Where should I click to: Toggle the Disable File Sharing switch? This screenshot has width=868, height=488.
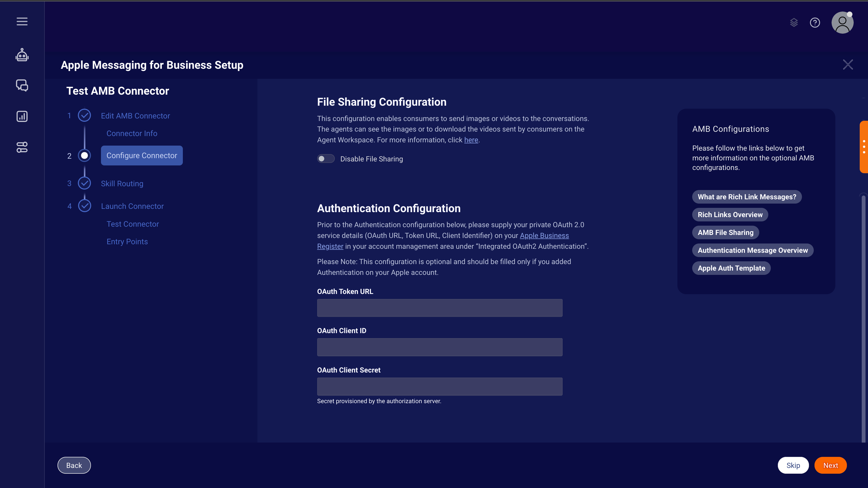click(x=325, y=159)
